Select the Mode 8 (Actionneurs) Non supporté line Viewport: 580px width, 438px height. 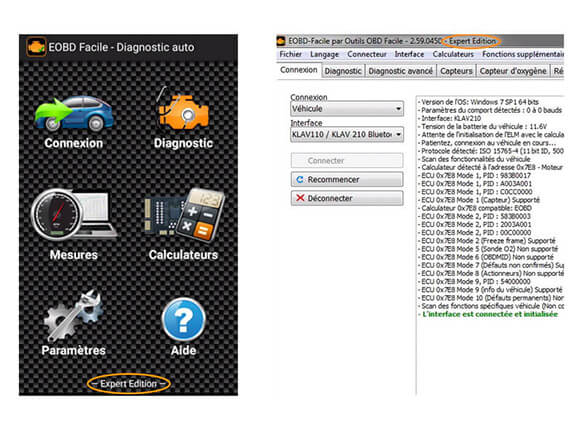coord(491,273)
